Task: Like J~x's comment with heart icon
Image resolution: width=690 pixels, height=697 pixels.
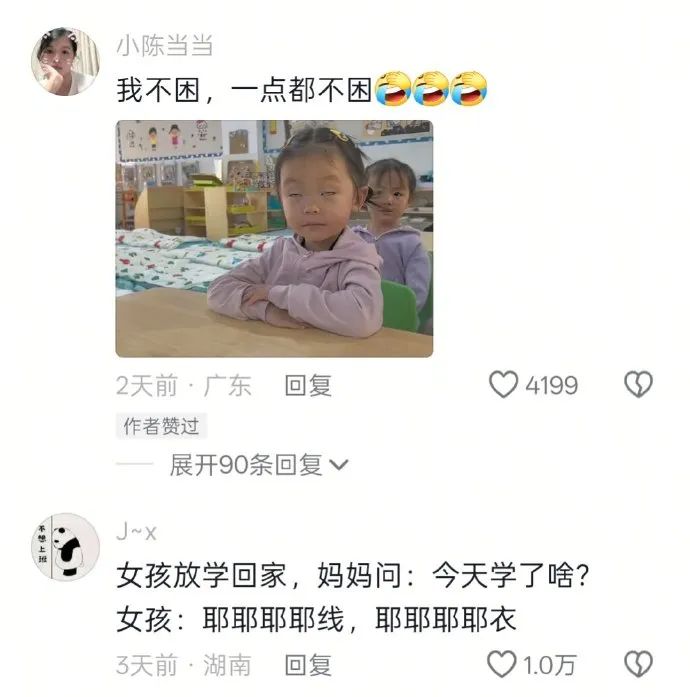Action: tap(502, 664)
